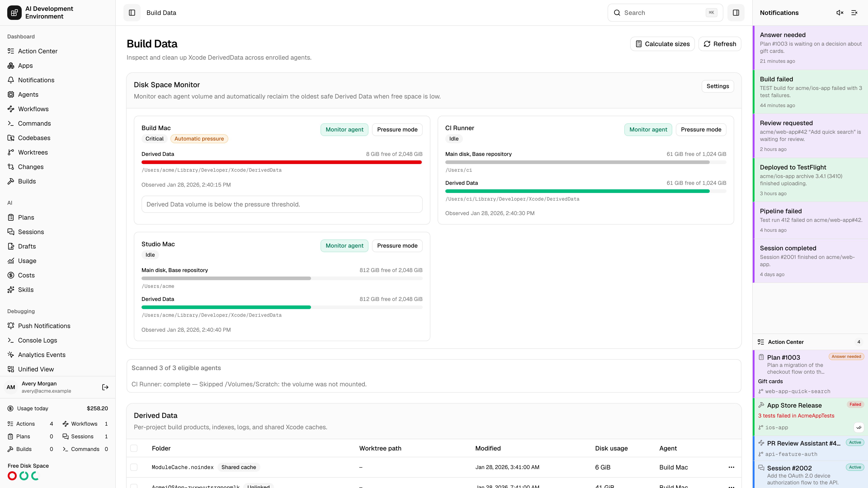Open the Deployed to TestFlight notification
This screenshot has width=868, height=488.
tap(810, 180)
